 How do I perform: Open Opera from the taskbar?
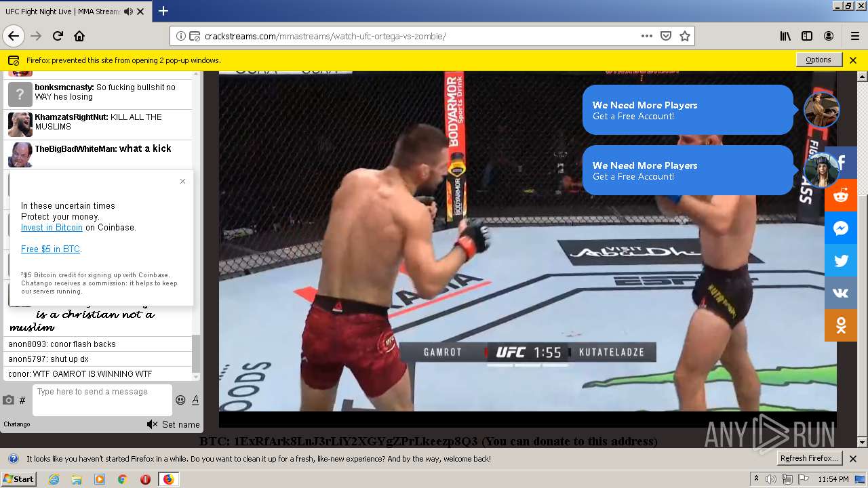[x=145, y=479]
